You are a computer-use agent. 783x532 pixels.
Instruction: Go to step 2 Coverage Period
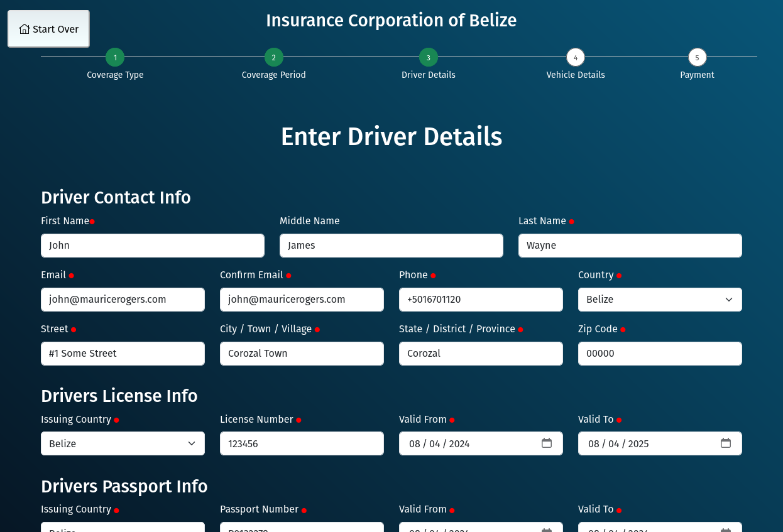274,57
